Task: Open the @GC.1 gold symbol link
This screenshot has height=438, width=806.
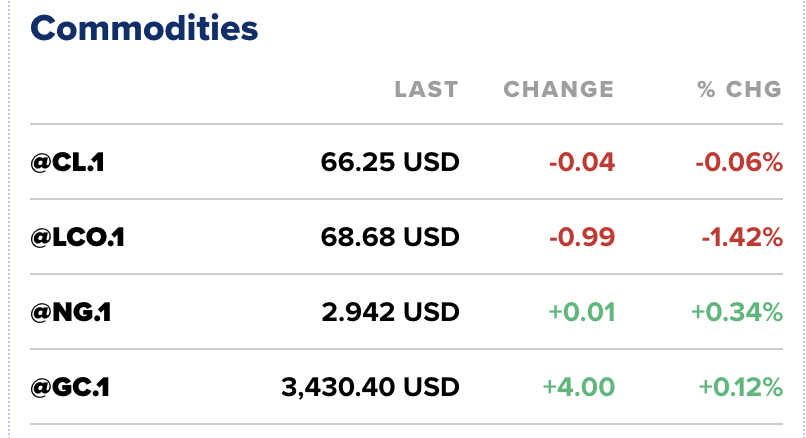Action: click(x=69, y=386)
